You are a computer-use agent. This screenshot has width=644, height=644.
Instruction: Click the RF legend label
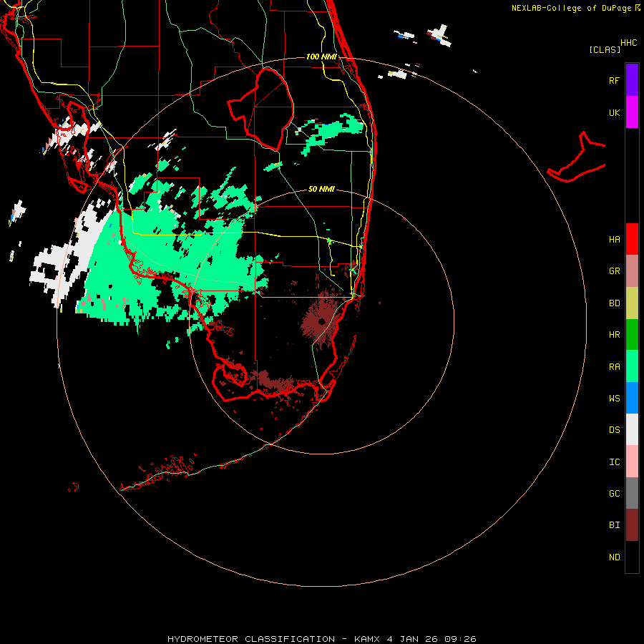click(614, 81)
